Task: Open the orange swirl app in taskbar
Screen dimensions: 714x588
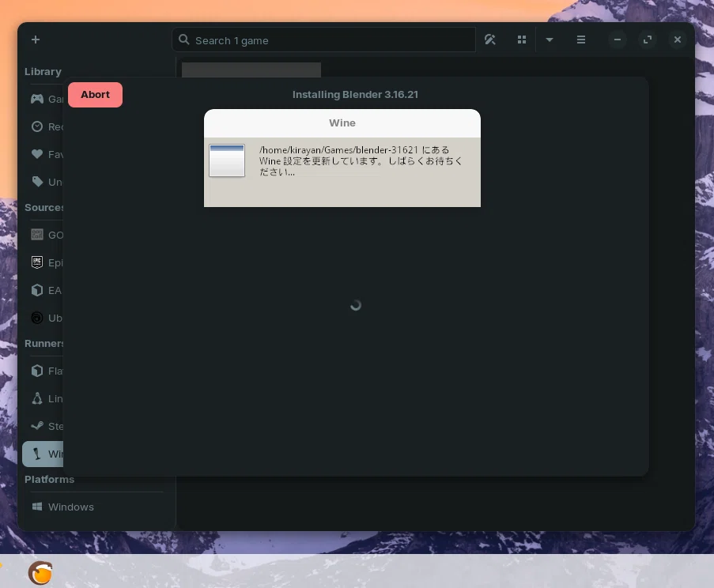Action: (40, 572)
